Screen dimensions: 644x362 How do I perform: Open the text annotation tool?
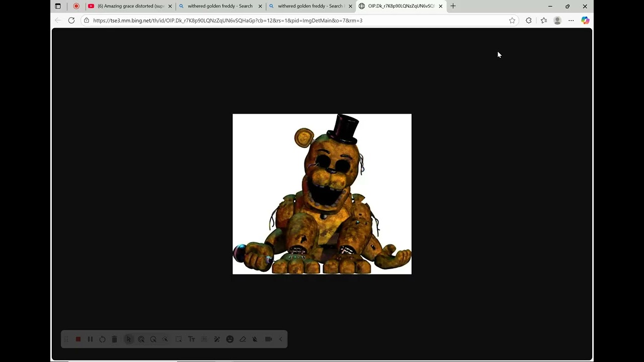pyautogui.click(x=191, y=339)
